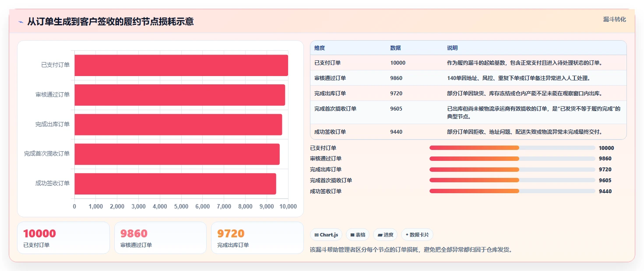Click the 说明 table column header
Image resolution: width=644 pixels, height=271 pixels.
[452, 48]
